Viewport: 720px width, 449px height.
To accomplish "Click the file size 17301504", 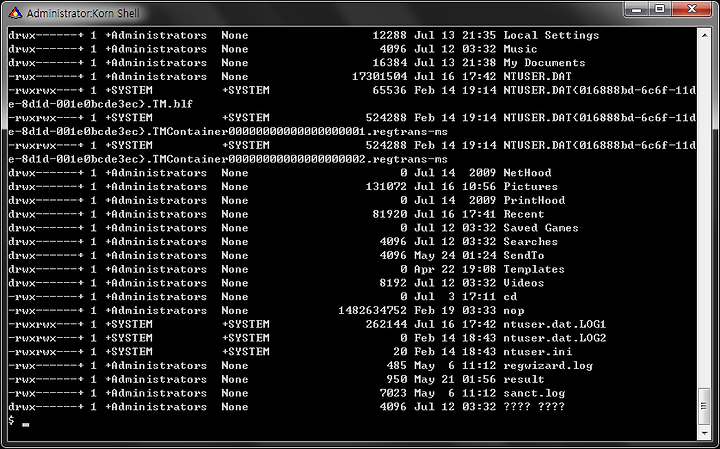I will (379, 77).
